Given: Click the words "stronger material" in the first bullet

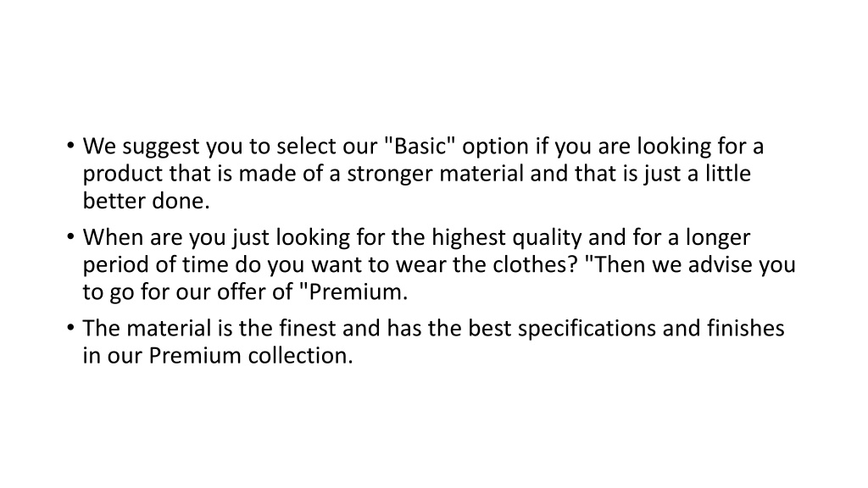Looking at the screenshot, I should (435, 174).
